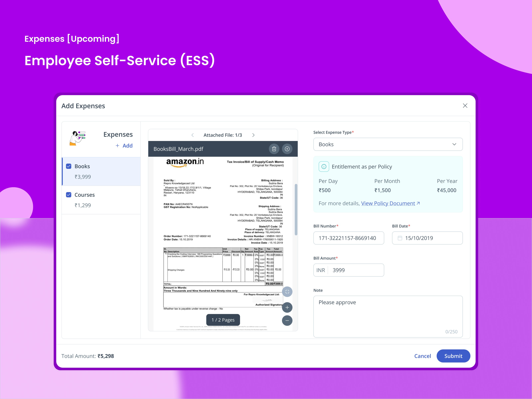This screenshot has height=399, width=532.
Task: Close the Add Expenses dialog
Action: [465, 106]
